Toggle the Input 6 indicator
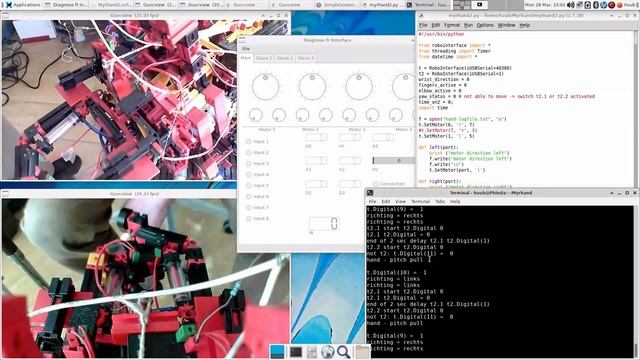 tap(249, 197)
